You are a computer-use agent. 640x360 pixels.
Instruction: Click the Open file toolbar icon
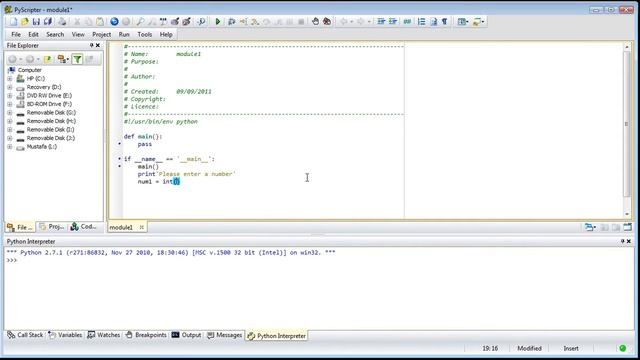click(25, 22)
